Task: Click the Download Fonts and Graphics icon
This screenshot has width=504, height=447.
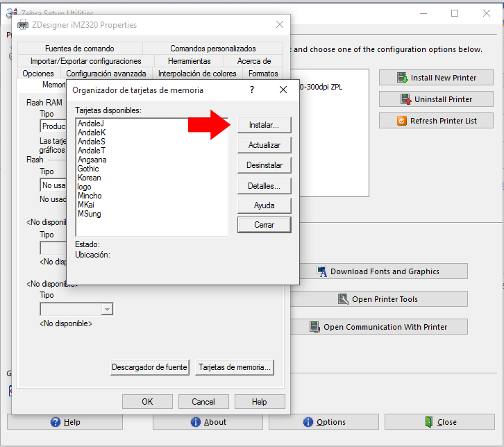Action: (x=321, y=271)
